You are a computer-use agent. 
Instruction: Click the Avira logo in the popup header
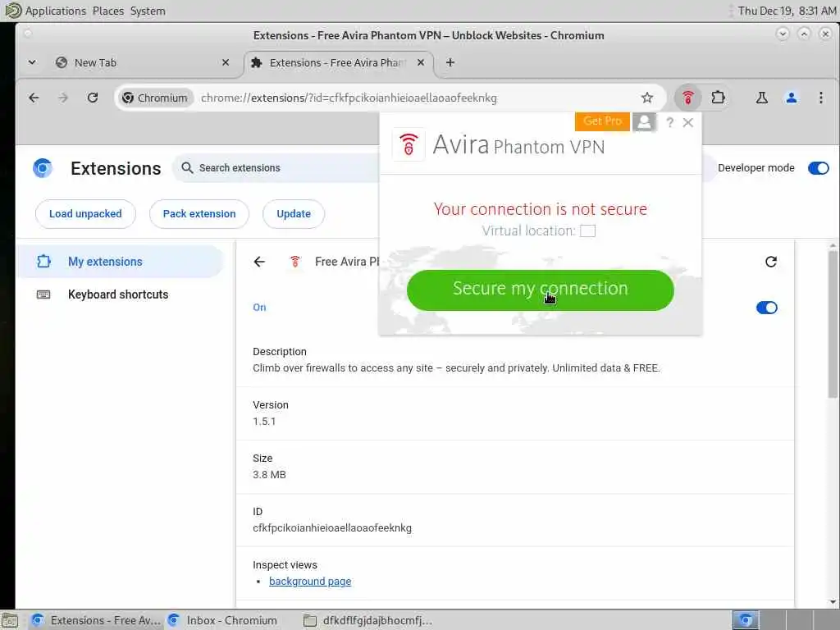click(409, 144)
